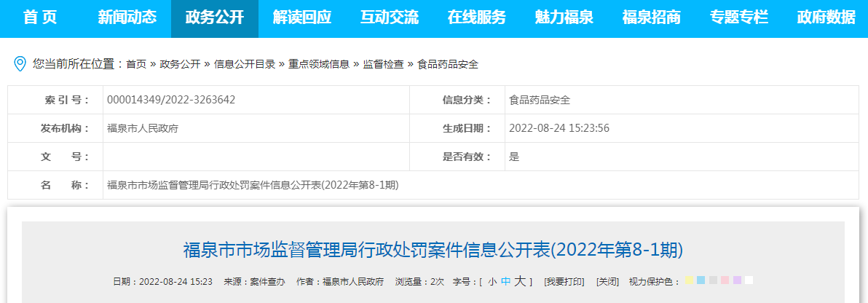This screenshot has height=303, width=868.
Task: Select the 政务公开 navigation tab
Action: tap(215, 18)
